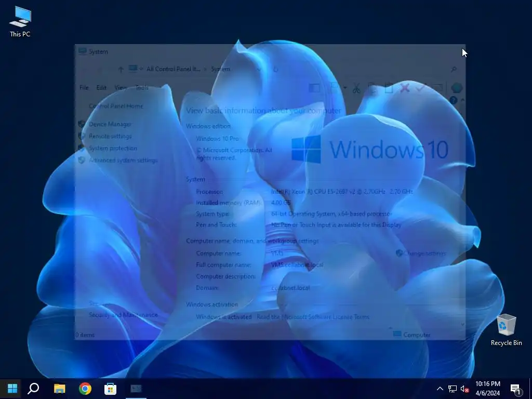
Task: Open the notification center icon
Action: (x=516, y=390)
